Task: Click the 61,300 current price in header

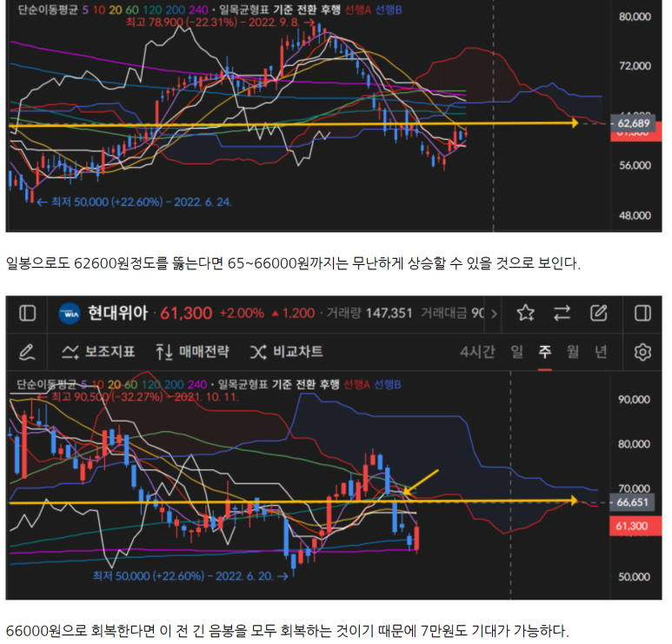Action: [186, 314]
